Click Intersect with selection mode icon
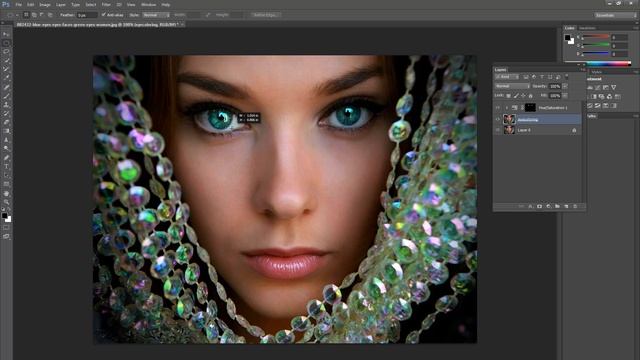The height and width of the screenshot is (360, 640). coord(50,15)
